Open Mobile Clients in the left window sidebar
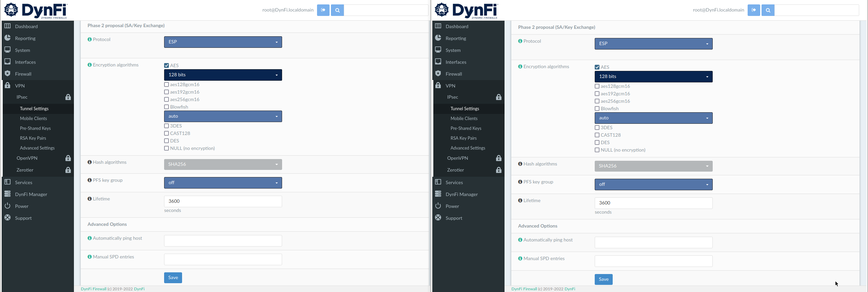 [33, 118]
